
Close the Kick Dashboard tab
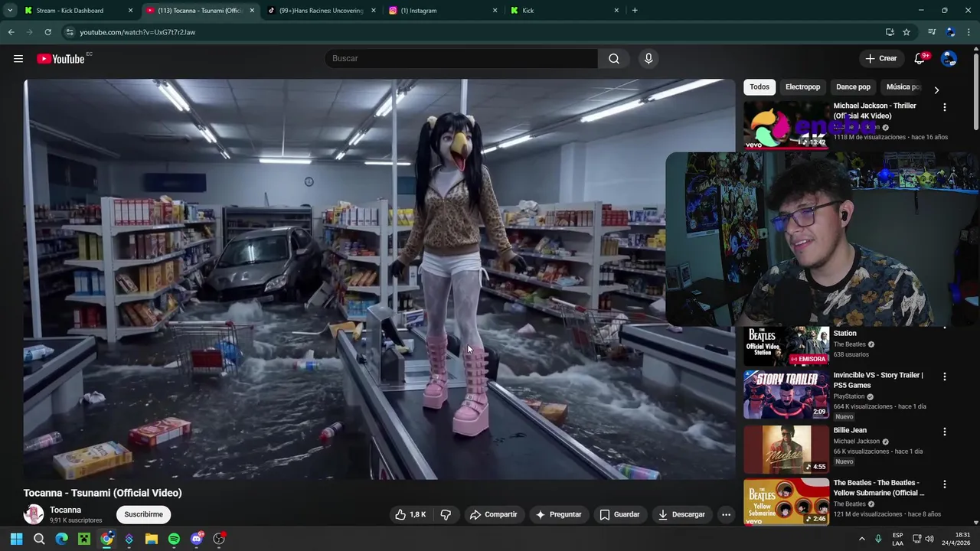point(130,11)
